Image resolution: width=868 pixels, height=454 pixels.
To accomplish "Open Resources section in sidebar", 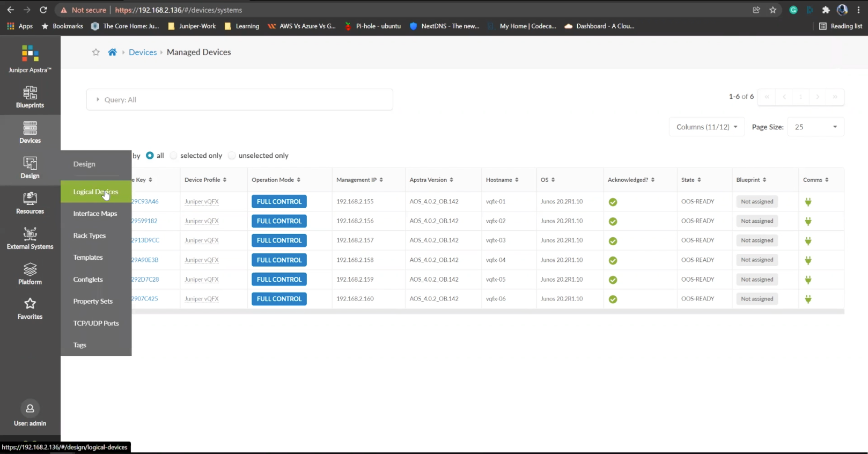I will pyautogui.click(x=30, y=203).
